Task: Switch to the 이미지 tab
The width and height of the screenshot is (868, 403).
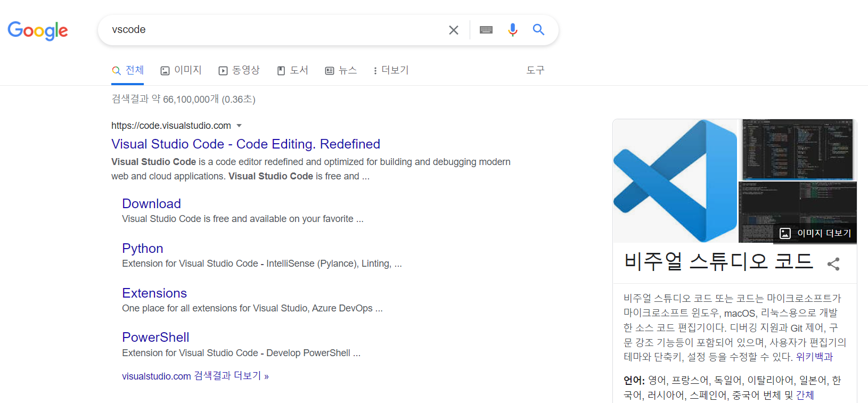Action: click(x=181, y=70)
